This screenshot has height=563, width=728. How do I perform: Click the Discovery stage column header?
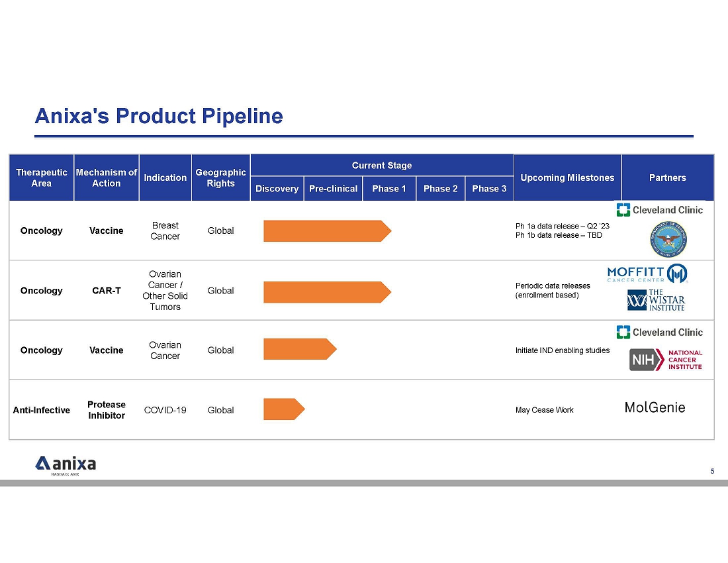click(x=277, y=189)
